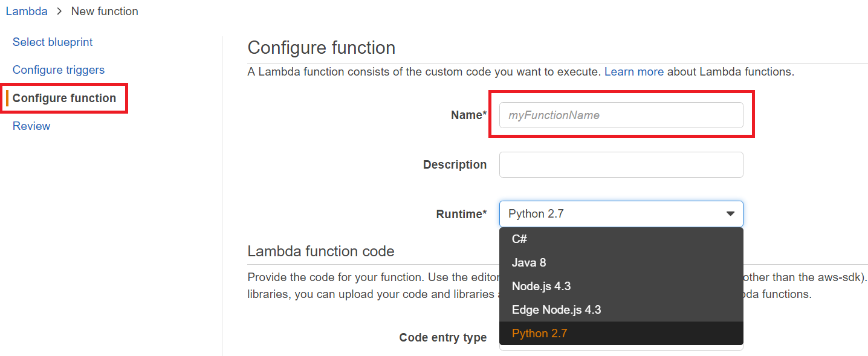This screenshot has height=356, width=868.
Task: Click the Configure function page heading
Action: [x=321, y=47]
